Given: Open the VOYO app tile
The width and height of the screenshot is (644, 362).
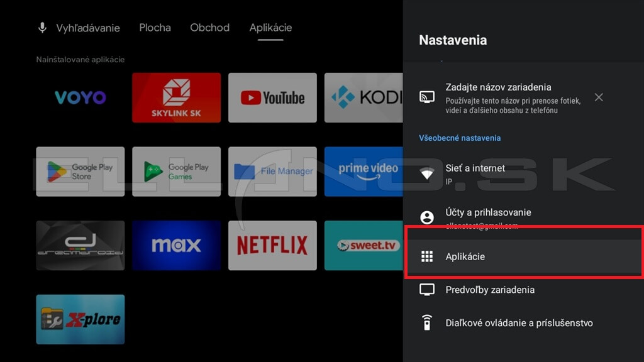Looking at the screenshot, I should (80, 97).
